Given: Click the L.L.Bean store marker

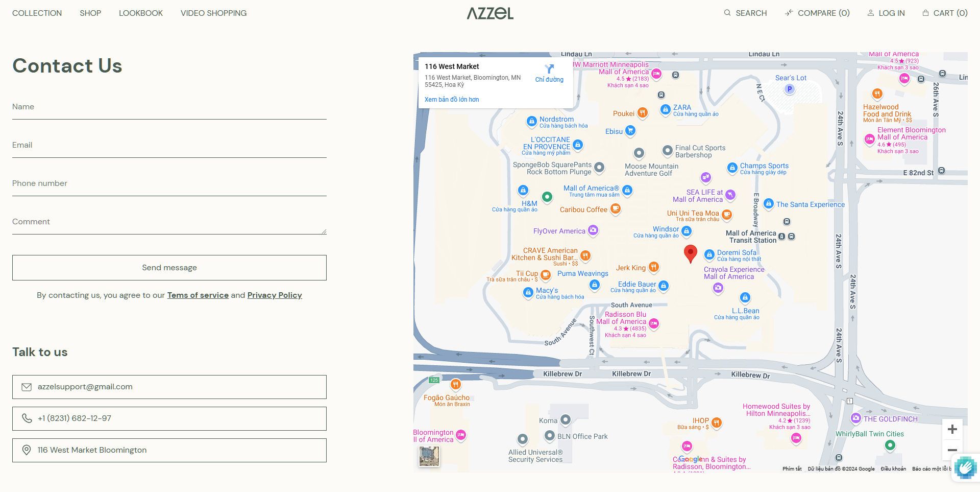Looking at the screenshot, I should (745, 297).
